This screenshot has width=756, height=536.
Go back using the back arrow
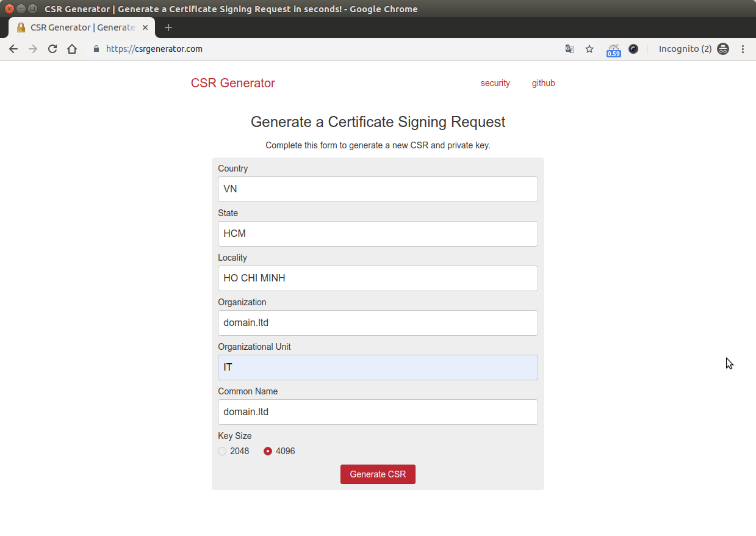pos(13,49)
